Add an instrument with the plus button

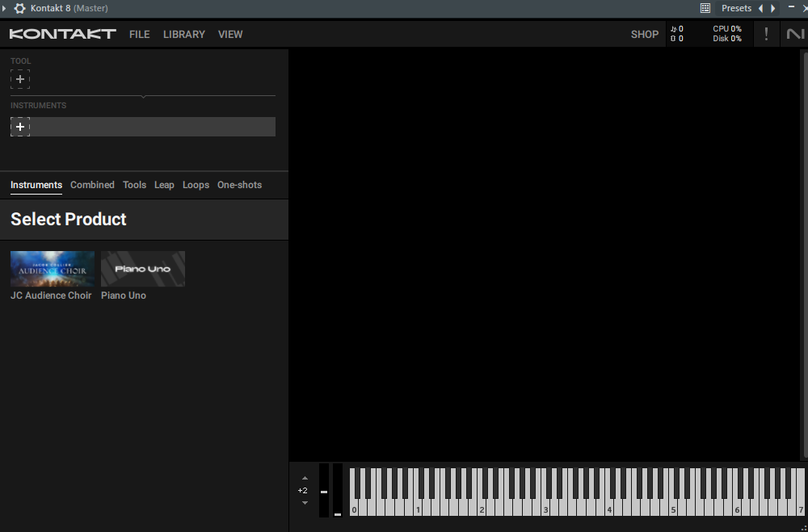[x=20, y=127]
